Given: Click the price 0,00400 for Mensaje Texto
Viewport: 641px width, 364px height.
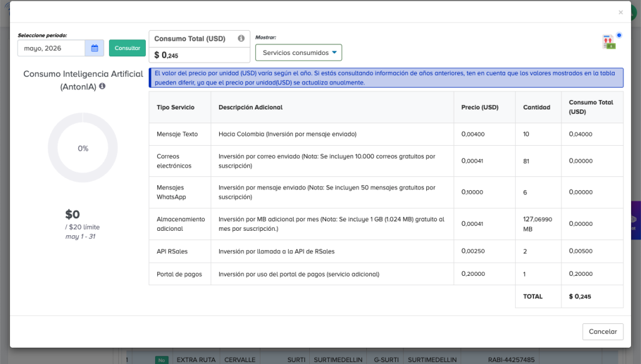Looking at the screenshot, I should (x=473, y=134).
